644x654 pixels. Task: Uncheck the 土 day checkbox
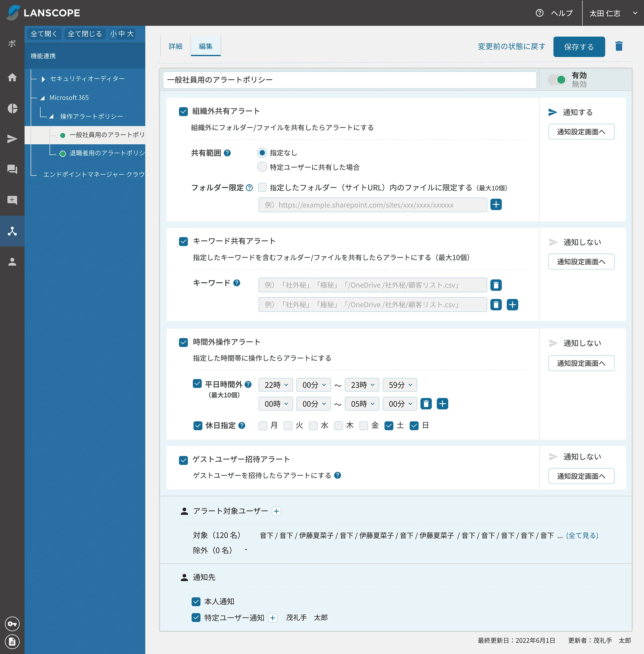click(389, 426)
